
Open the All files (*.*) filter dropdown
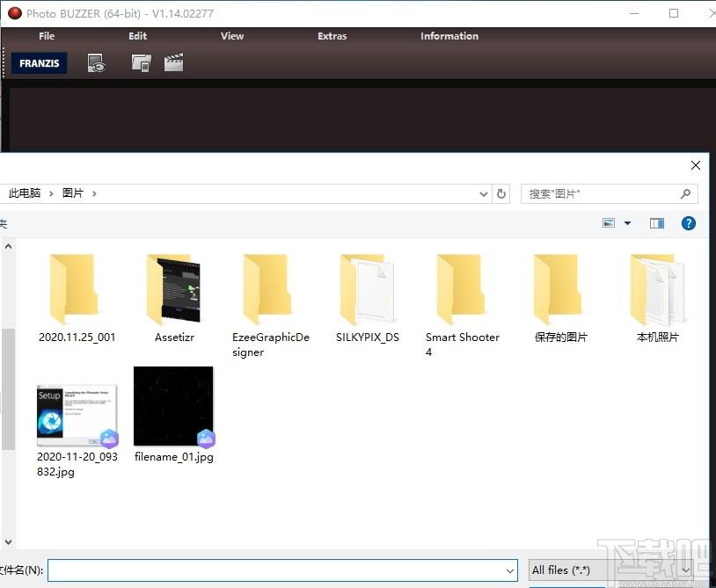click(610, 570)
